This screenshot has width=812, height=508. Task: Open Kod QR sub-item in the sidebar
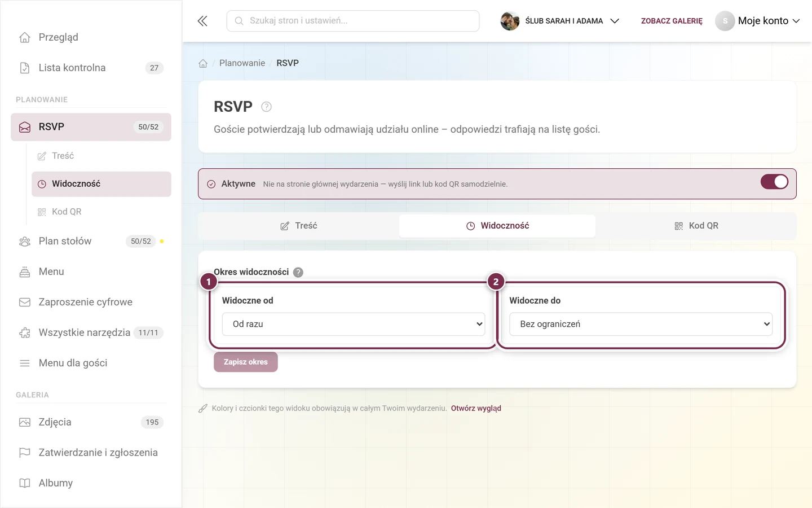pos(101,212)
